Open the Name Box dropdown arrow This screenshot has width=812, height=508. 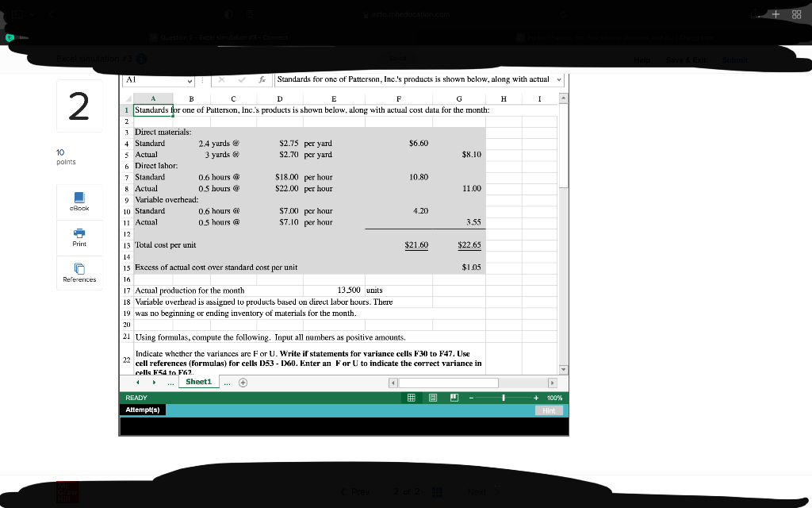(x=189, y=80)
